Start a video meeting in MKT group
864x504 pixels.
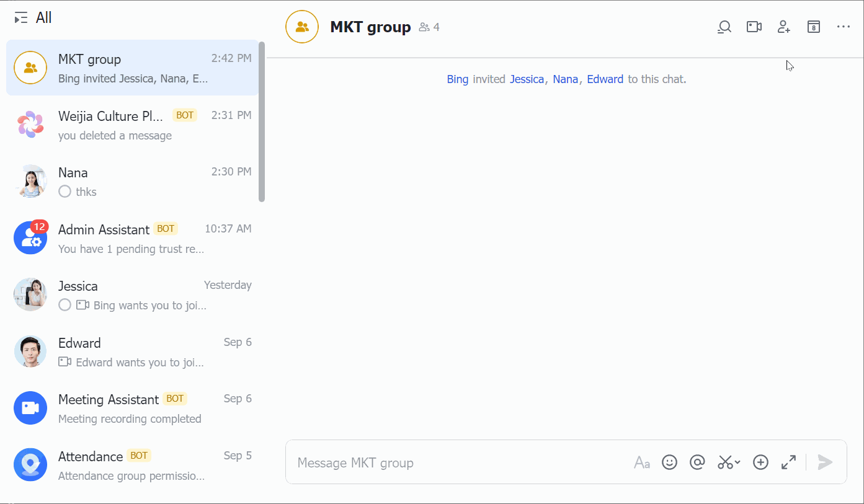754,27
